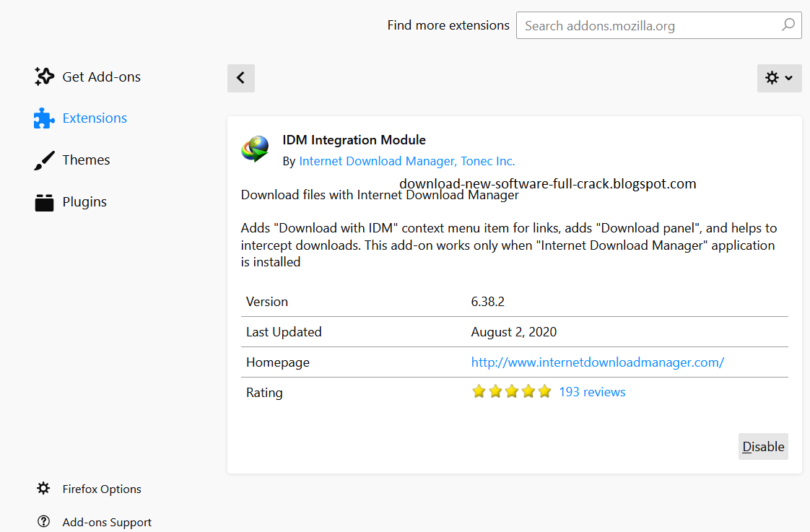The width and height of the screenshot is (810, 532).
Task: Click the date August 2, 2020
Action: point(514,331)
